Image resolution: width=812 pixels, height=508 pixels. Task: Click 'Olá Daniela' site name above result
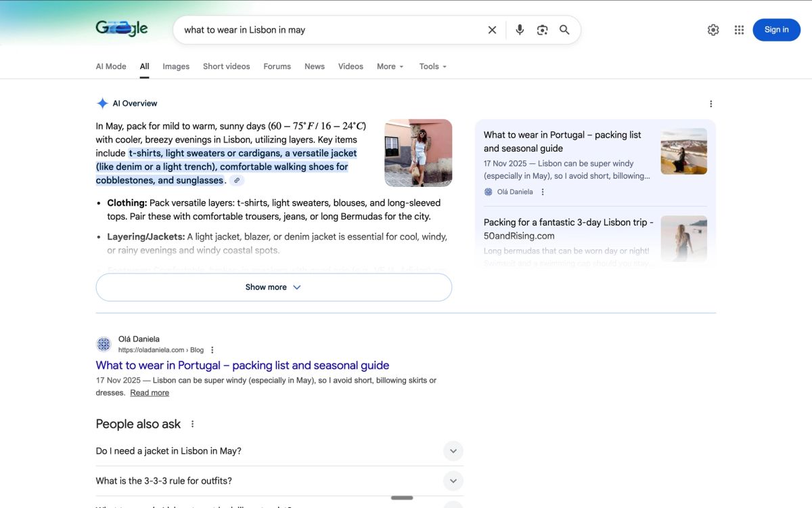[x=139, y=339]
